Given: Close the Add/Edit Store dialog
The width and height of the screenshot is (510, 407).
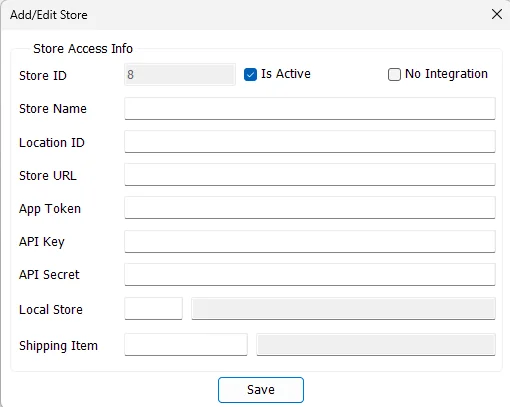Looking at the screenshot, I should pos(497,14).
